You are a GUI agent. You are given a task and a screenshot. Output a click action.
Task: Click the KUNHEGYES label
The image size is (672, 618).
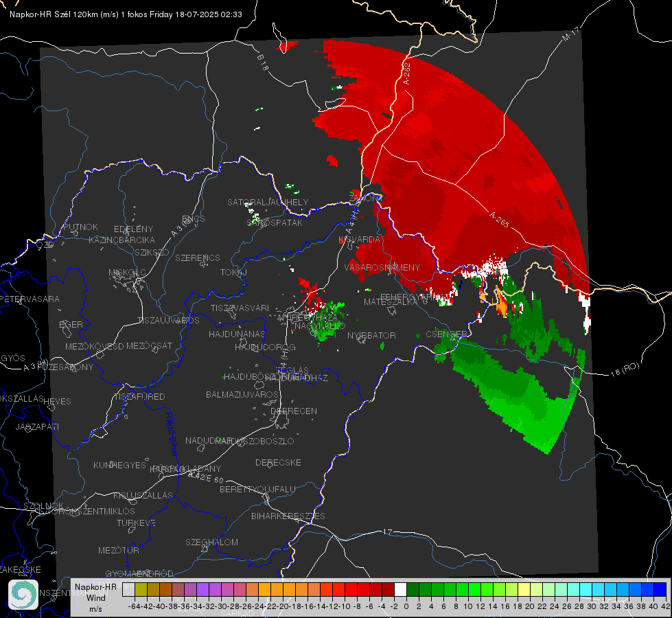[119, 466]
